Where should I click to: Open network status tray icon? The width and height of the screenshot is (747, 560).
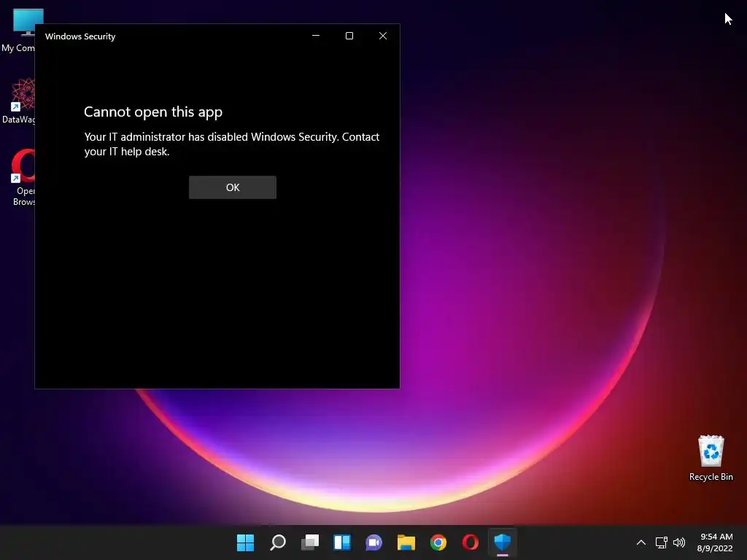coord(661,542)
